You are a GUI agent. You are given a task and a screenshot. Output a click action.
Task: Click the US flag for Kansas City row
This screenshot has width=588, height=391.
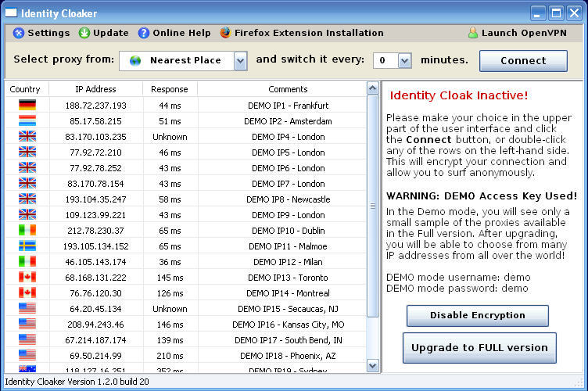tap(27, 324)
